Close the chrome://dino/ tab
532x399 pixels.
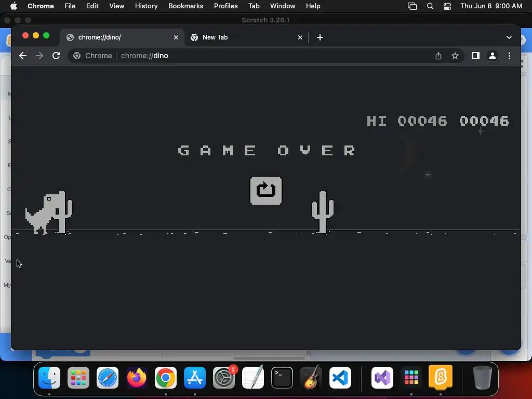(176, 37)
